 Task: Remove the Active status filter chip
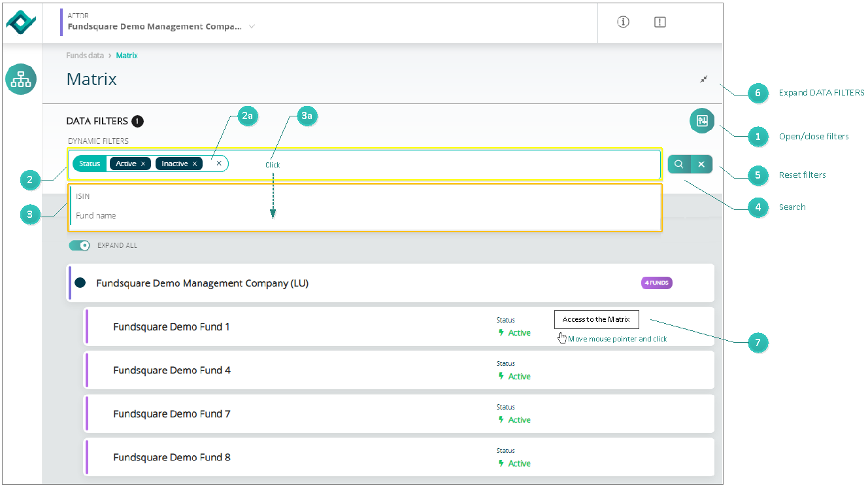tap(142, 164)
